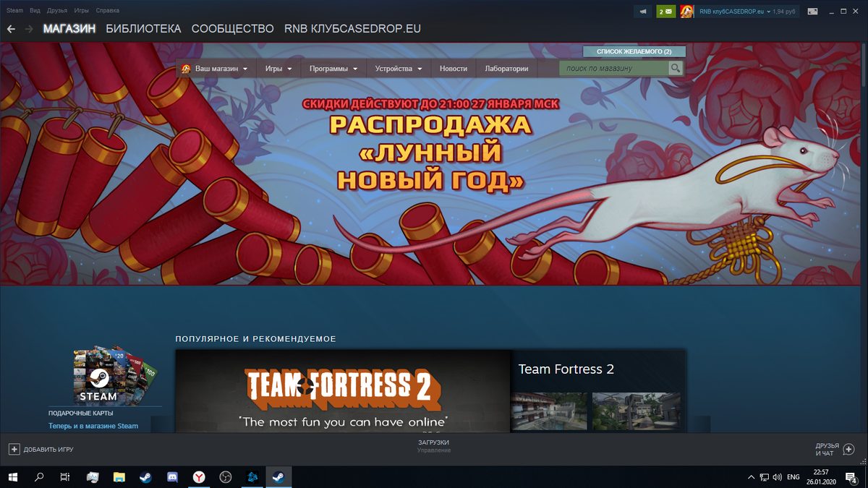Open friends chat plus icon
This screenshot has height=488, width=868.
point(848,449)
